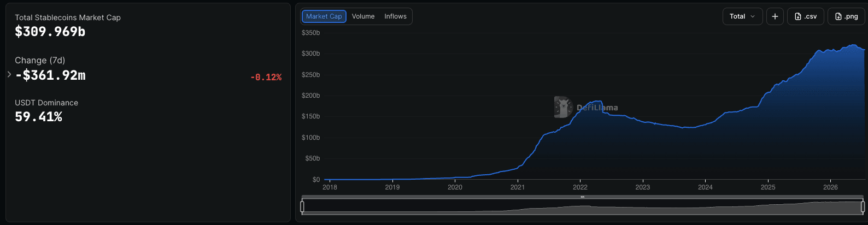Click the left range slider handle
The width and height of the screenshot is (868, 225).
[x=302, y=206]
